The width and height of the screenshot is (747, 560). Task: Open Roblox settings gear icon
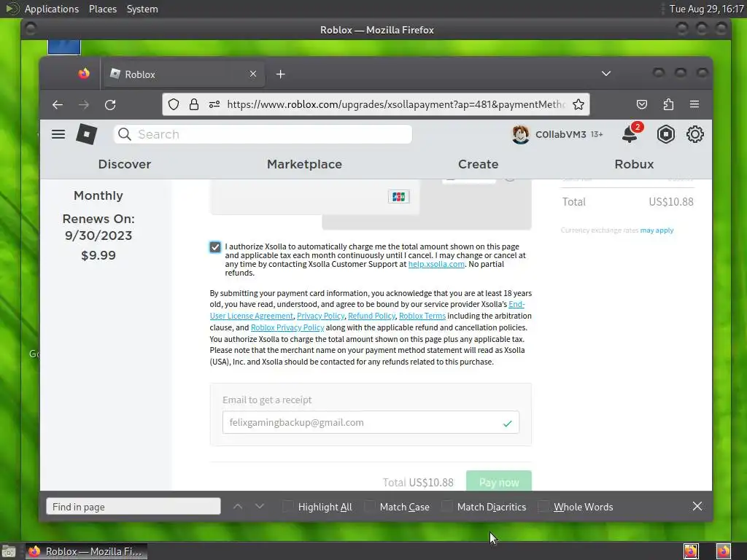coord(695,134)
